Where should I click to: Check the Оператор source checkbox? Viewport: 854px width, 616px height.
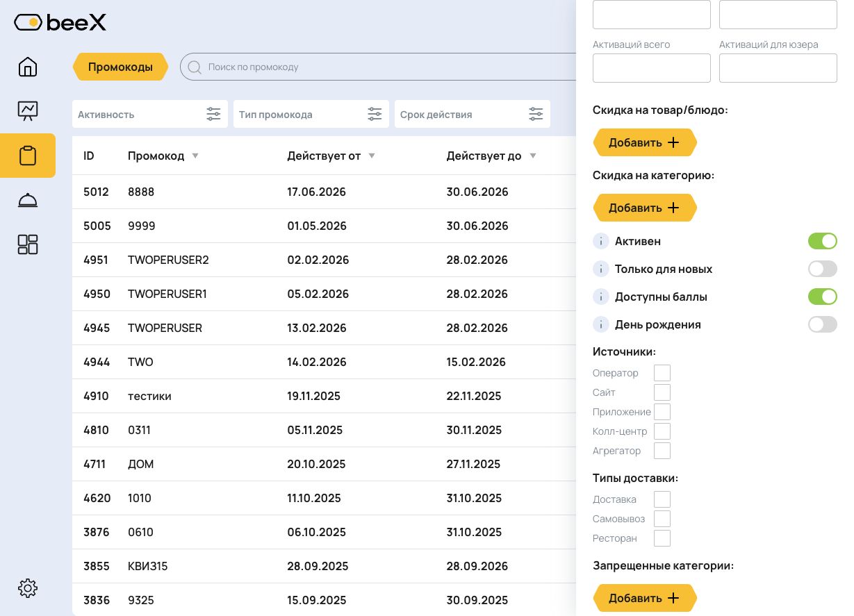point(662,373)
